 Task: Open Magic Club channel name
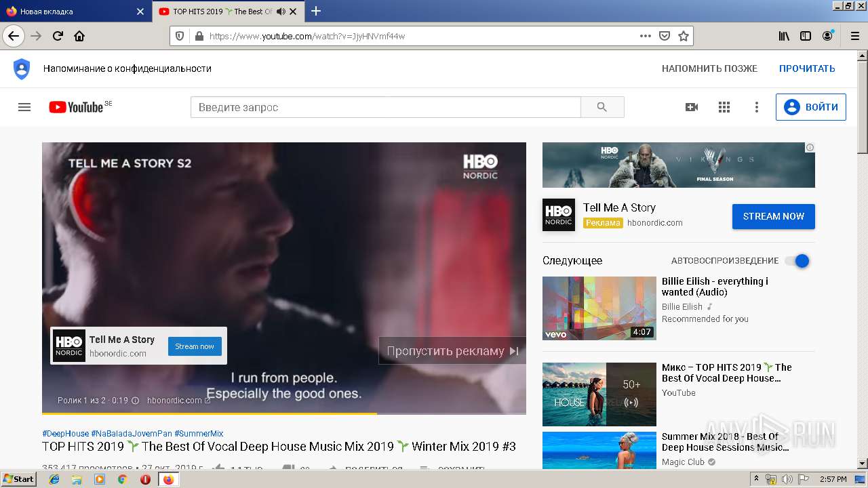683,462
